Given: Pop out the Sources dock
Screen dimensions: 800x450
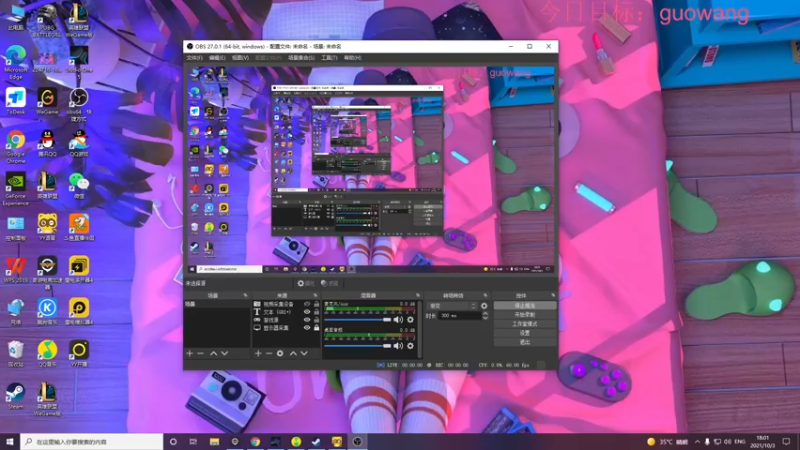Looking at the screenshot, I should coord(315,295).
